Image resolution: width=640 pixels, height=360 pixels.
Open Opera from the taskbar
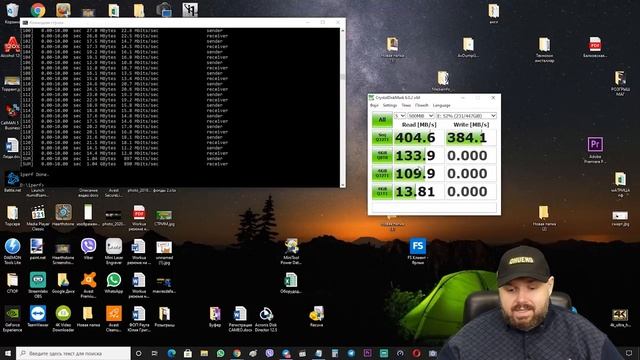(416, 353)
